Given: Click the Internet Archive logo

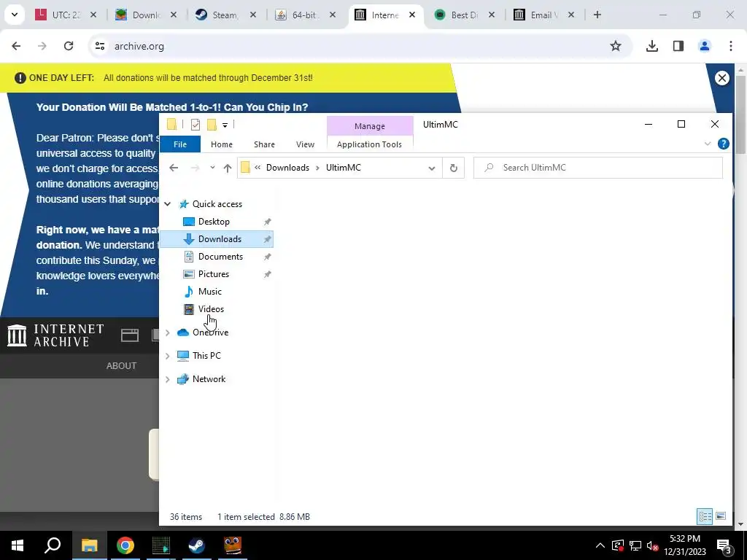Looking at the screenshot, I should [55, 335].
